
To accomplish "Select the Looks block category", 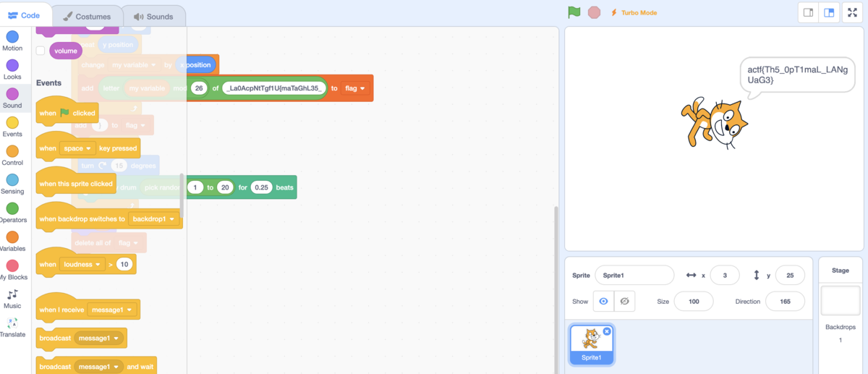I will [12, 69].
